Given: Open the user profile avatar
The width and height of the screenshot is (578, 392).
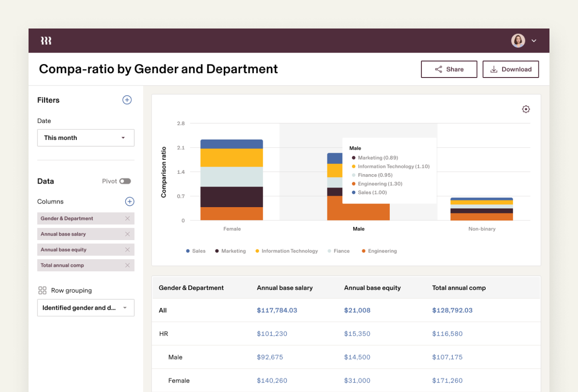Looking at the screenshot, I should click(x=518, y=41).
